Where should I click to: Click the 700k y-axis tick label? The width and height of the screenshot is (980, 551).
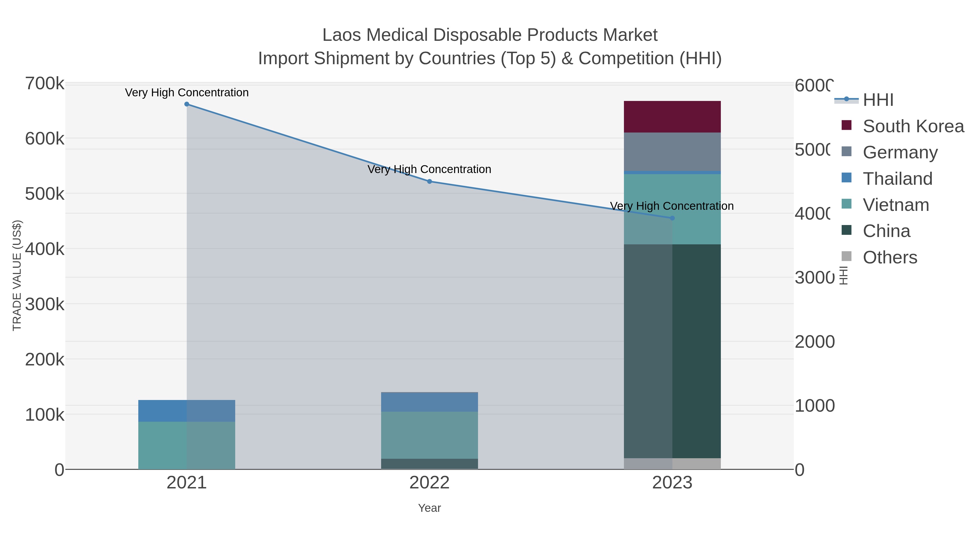click(45, 84)
